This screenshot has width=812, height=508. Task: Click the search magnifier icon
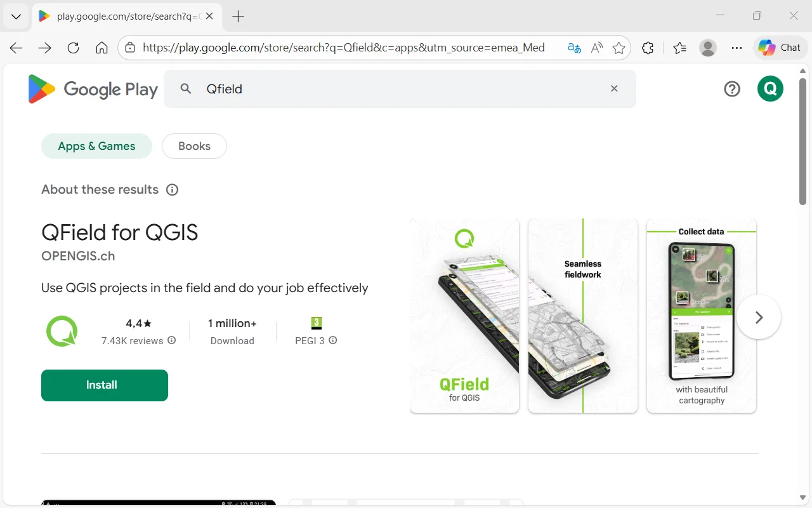tap(186, 89)
